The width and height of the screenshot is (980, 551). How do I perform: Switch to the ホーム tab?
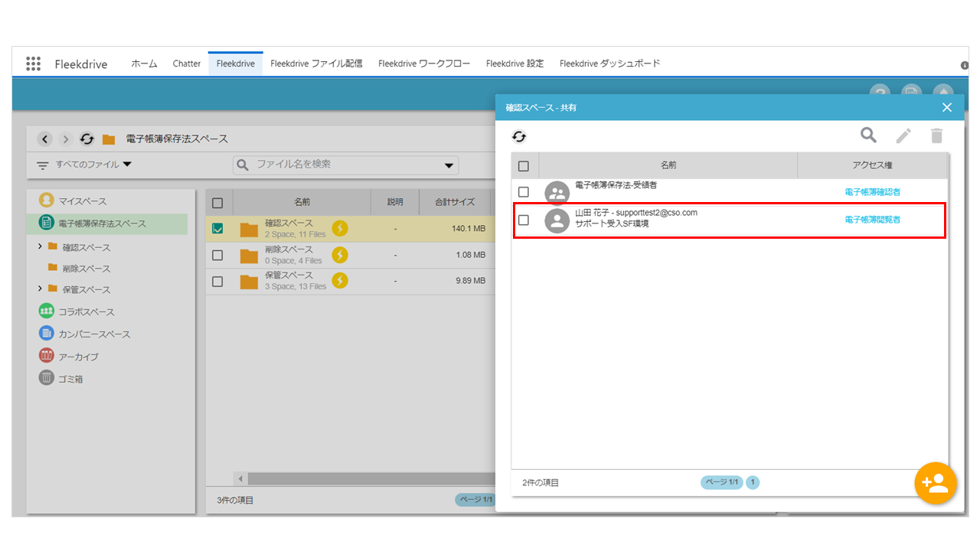coord(144,64)
